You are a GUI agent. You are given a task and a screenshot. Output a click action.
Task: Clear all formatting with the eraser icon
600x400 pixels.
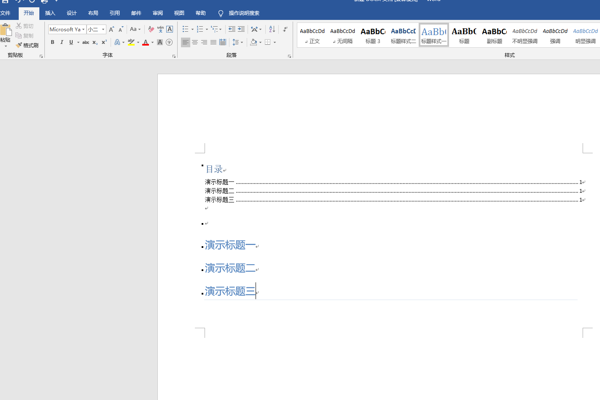coord(151,29)
